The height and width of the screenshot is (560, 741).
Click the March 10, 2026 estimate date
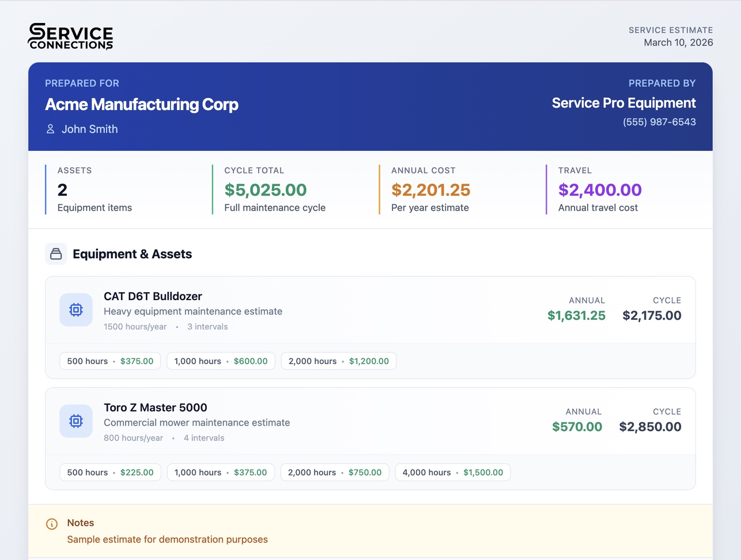click(x=678, y=42)
